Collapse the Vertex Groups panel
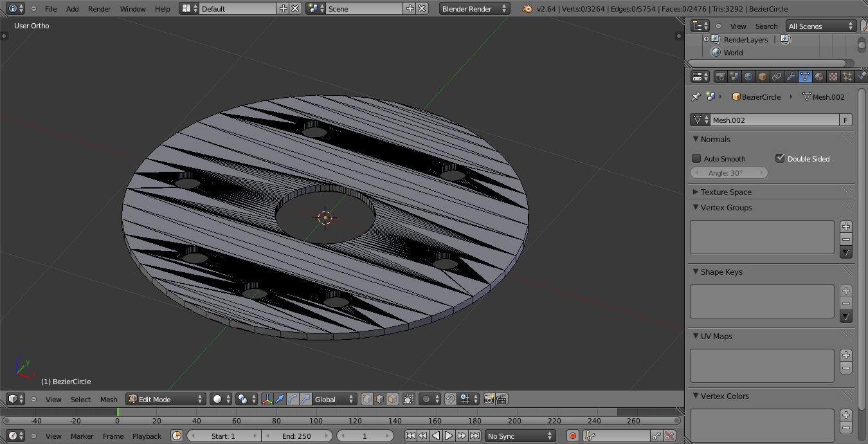Screen dimensions: 868x444 pyautogui.click(x=696, y=207)
